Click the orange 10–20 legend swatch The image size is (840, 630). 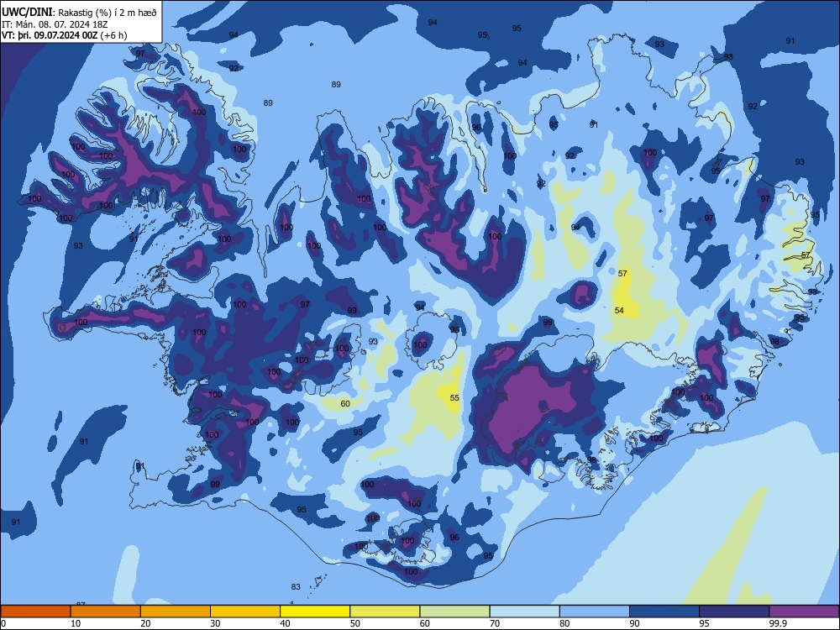(x=106, y=612)
